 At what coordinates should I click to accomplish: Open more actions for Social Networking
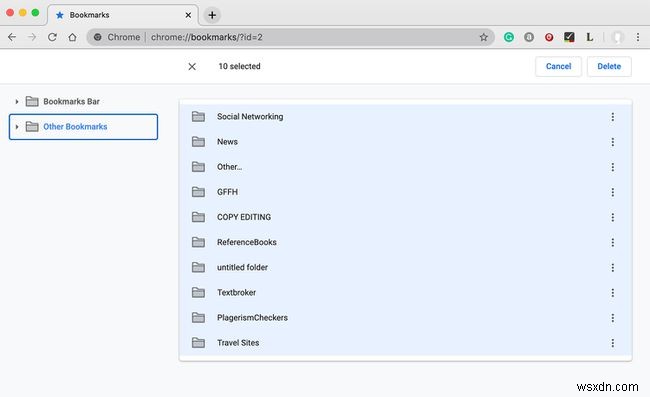[x=612, y=117]
